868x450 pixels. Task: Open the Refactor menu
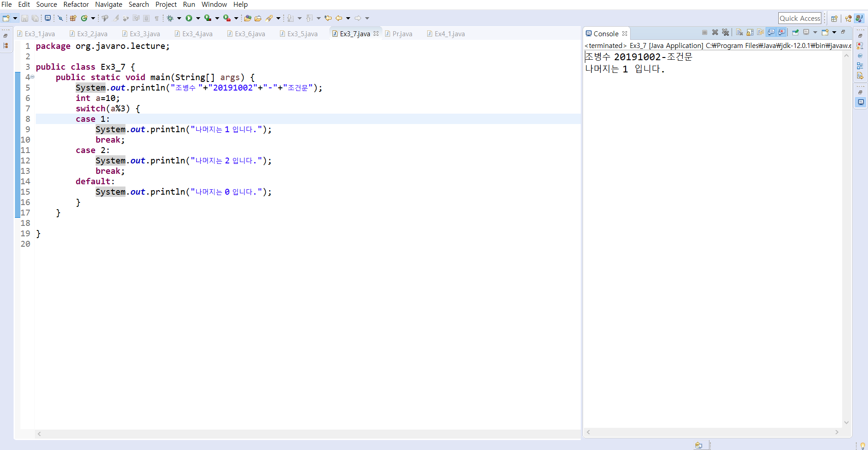click(76, 5)
